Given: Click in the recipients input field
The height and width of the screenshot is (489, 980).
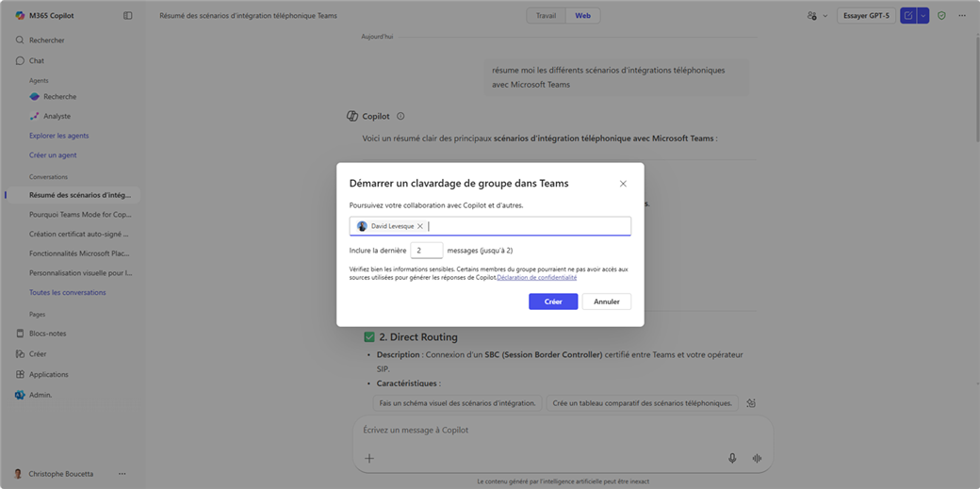Looking at the screenshot, I should click(x=528, y=226).
